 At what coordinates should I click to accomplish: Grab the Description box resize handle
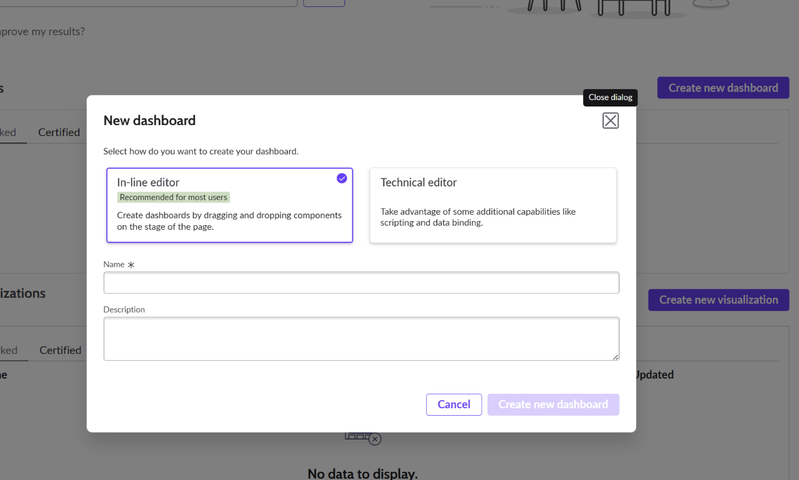click(x=615, y=356)
